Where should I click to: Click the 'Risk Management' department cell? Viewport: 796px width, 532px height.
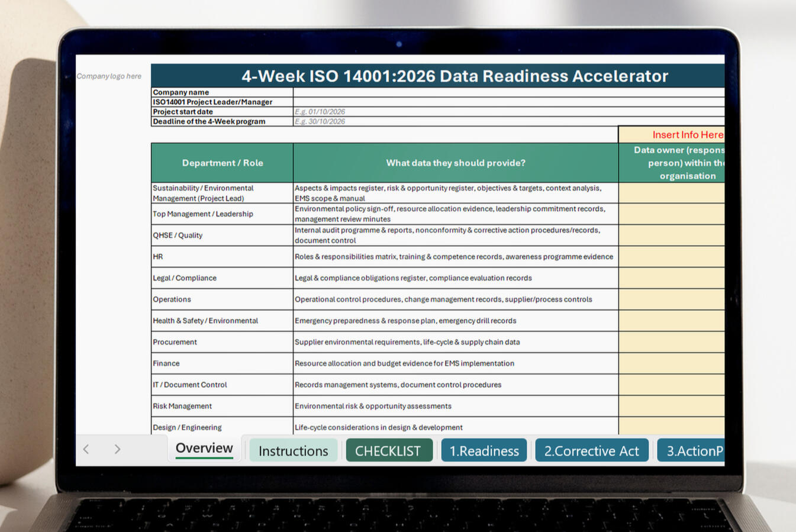point(223,406)
